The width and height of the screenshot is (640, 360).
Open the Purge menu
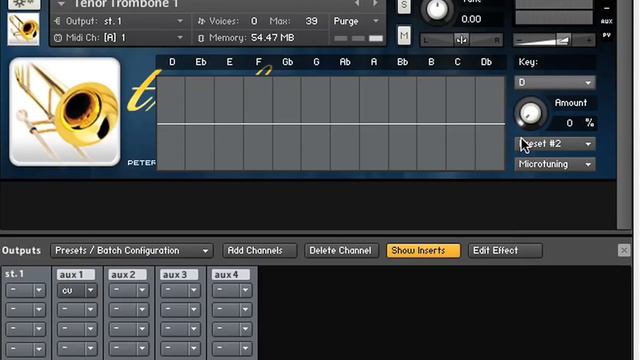point(356,21)
